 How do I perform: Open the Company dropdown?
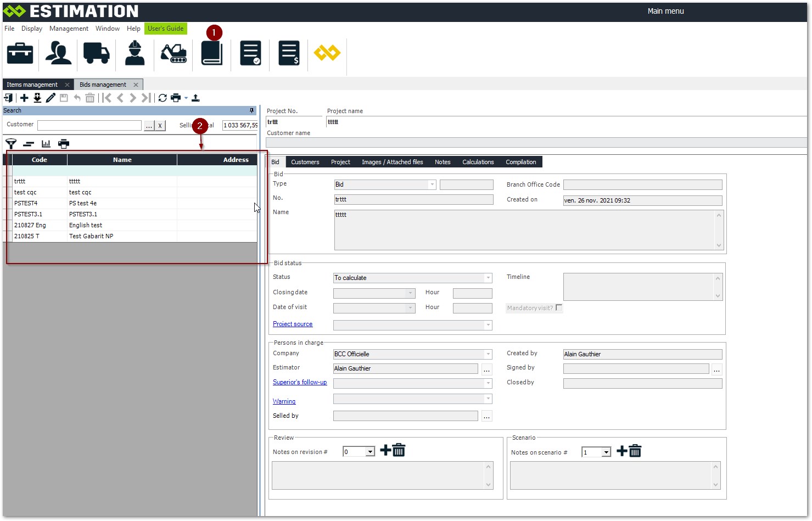tap(488, 354)
